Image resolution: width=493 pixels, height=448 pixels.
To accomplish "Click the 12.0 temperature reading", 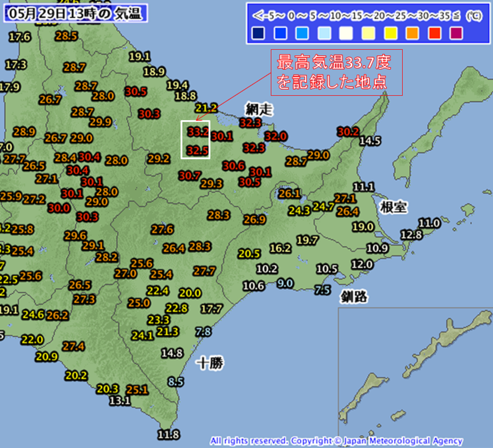I will 362,264.
